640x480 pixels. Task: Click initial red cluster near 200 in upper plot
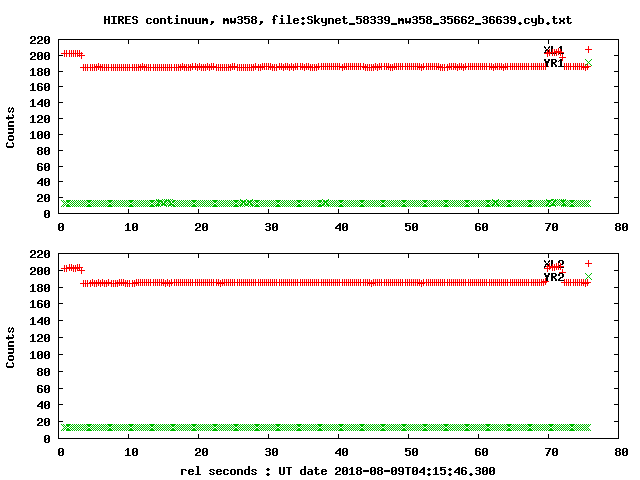(73, 54)
